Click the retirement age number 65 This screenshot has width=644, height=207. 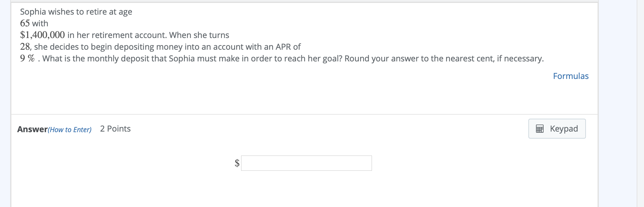pyautogui.click(x=25, y=23)
